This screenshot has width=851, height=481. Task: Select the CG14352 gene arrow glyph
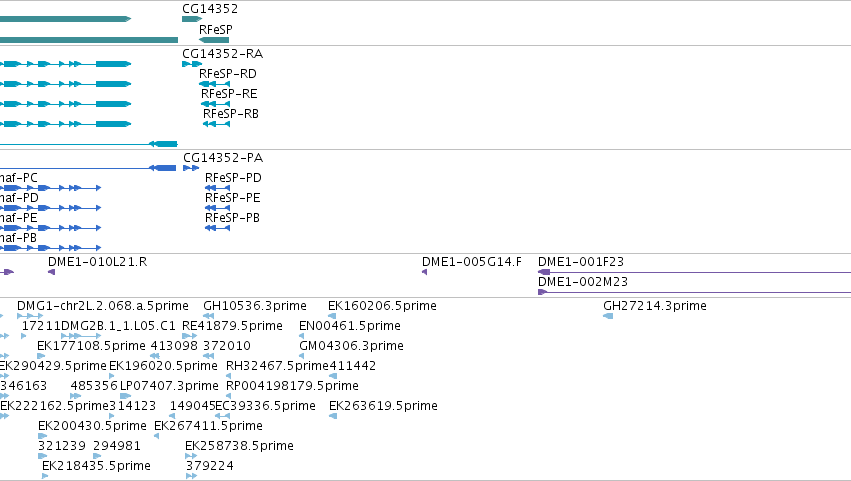[192, 19]
